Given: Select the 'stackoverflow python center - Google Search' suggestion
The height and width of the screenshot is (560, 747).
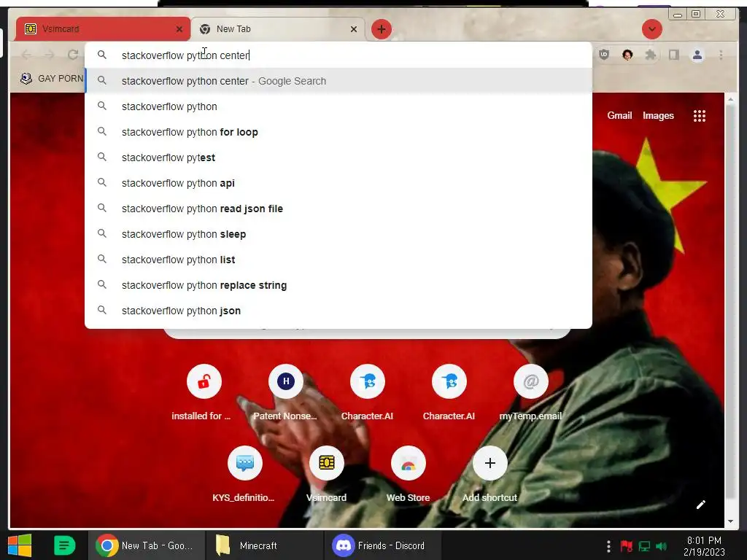Looking at the screenshot, I should 338,81.
